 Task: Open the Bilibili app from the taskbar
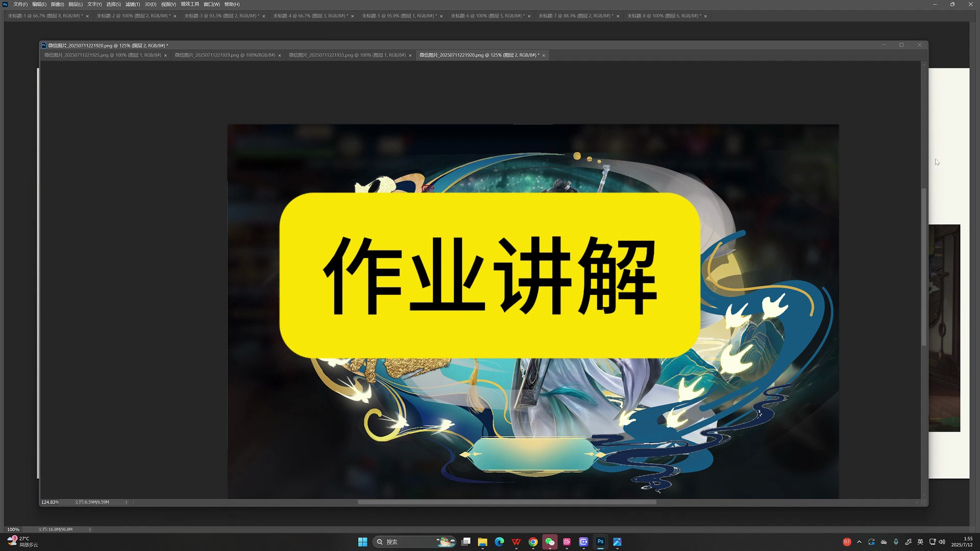567,542
